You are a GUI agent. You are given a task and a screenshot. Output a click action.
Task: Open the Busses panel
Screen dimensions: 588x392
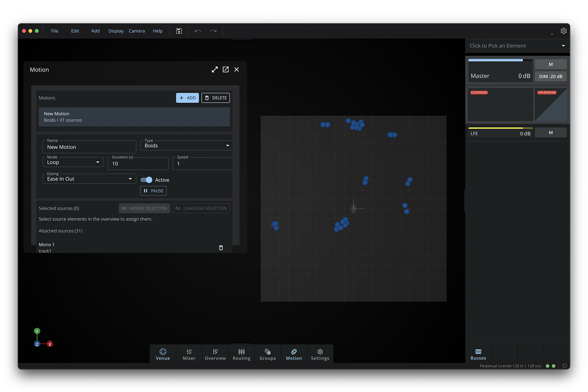(478, 354)
